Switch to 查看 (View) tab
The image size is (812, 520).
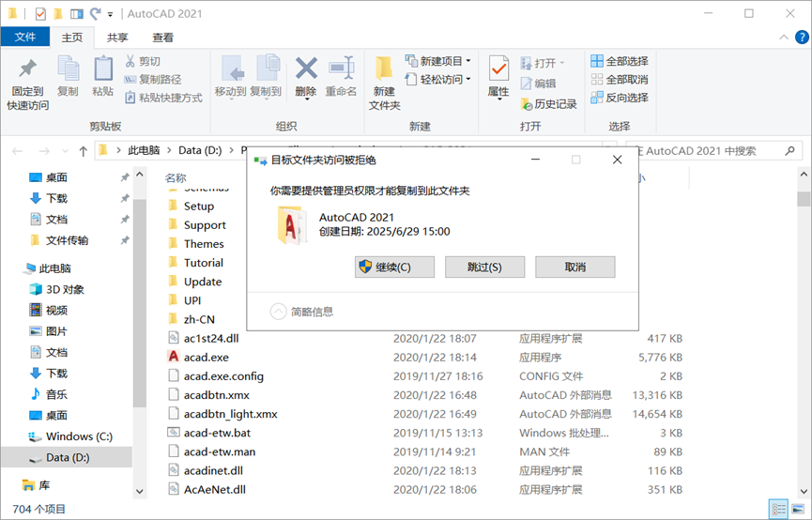point(163,38)
